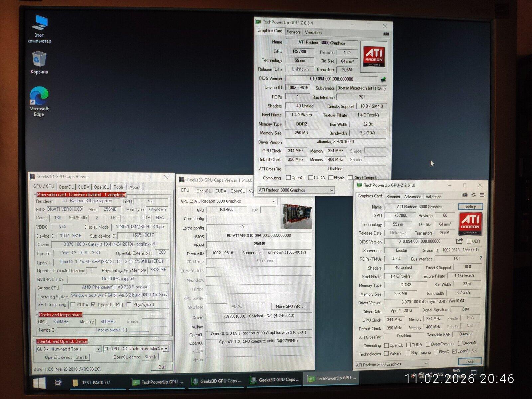Open Task View from the taskbar
This screenshot has width=532, height=399.
coord(58,383)
